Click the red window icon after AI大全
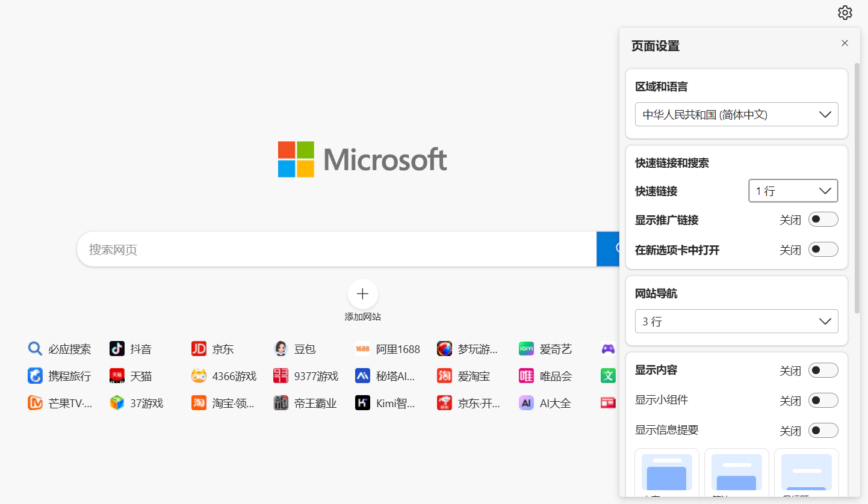Viewport: 868px width, 504px height. tap(608, 403)
